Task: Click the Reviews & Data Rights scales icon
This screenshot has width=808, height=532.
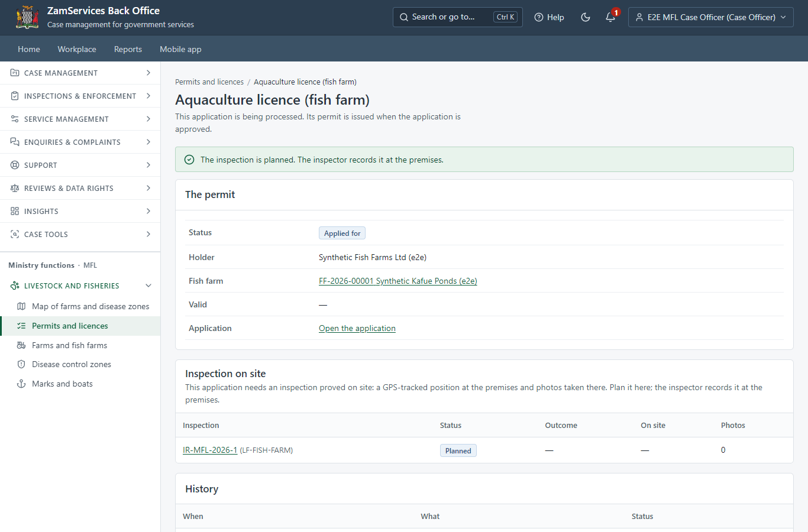Action: [15, 188]
